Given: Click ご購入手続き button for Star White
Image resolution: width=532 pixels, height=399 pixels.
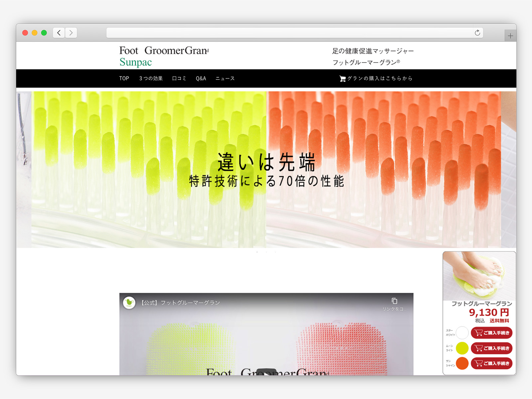Looking at the screenshot, I should [x=491, y=333].
